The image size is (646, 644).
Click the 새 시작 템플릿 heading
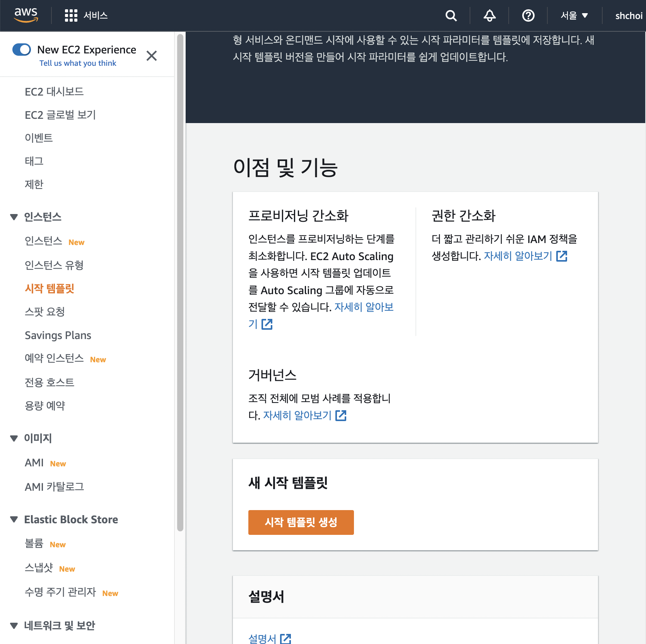tap(288, 483)
